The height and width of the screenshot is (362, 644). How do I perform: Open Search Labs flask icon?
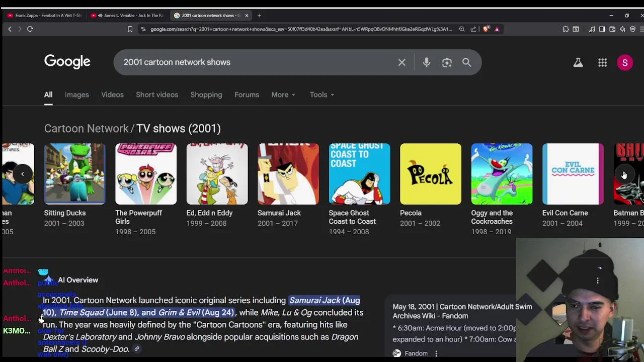[x=578, y=62]
